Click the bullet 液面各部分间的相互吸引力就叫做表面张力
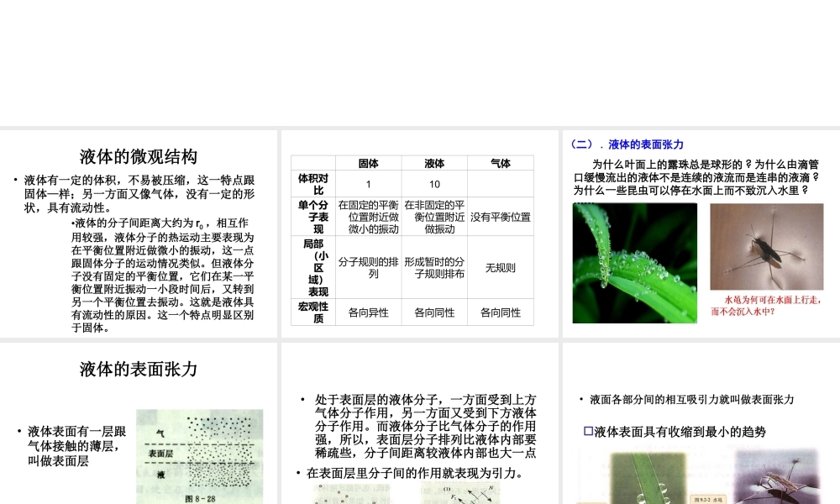The image size is (840, 504). coord(687,399)
